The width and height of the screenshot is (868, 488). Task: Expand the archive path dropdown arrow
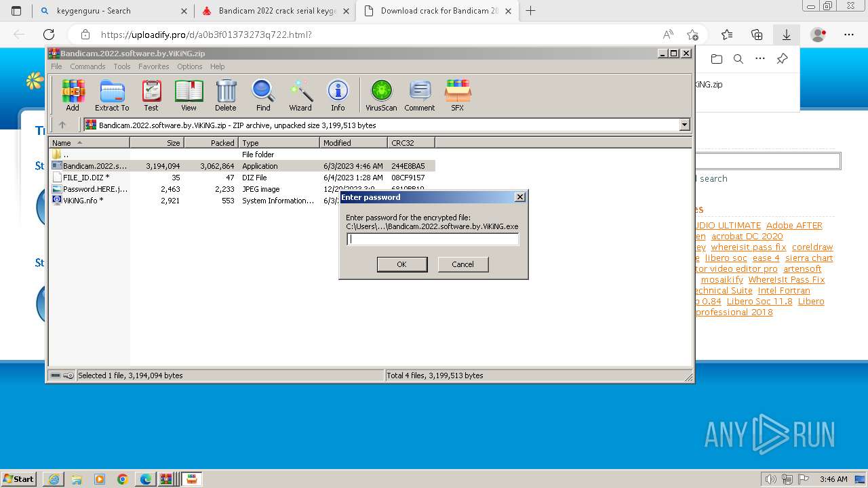click(684, 125)
